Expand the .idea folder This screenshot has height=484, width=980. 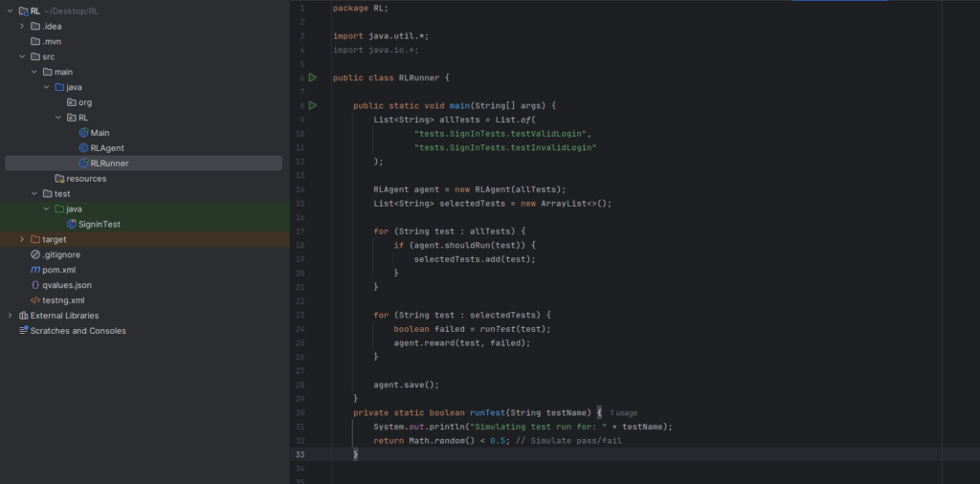pyautogui.click(x=22, y=26)
